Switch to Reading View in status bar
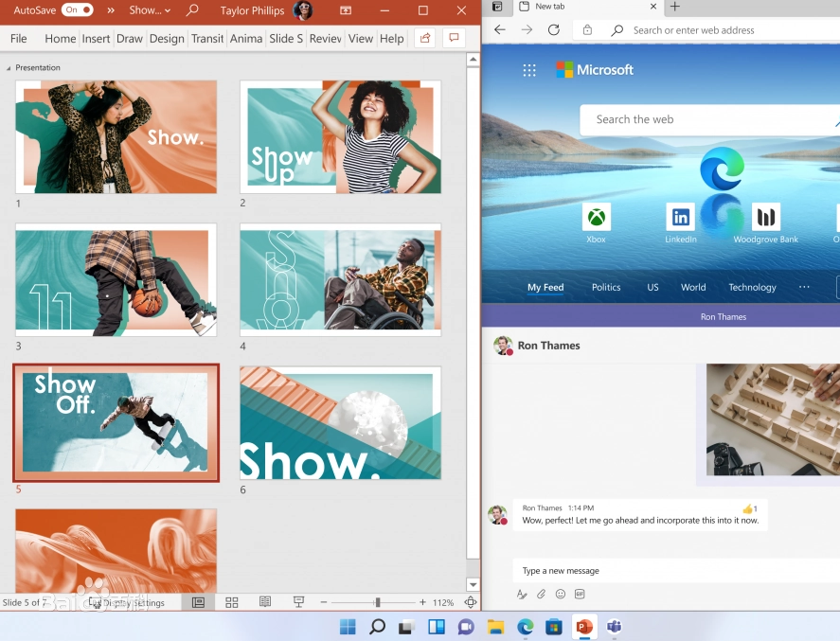Viewport: 840px width, 641px height. pyautogui.click(x=265, y=602)
